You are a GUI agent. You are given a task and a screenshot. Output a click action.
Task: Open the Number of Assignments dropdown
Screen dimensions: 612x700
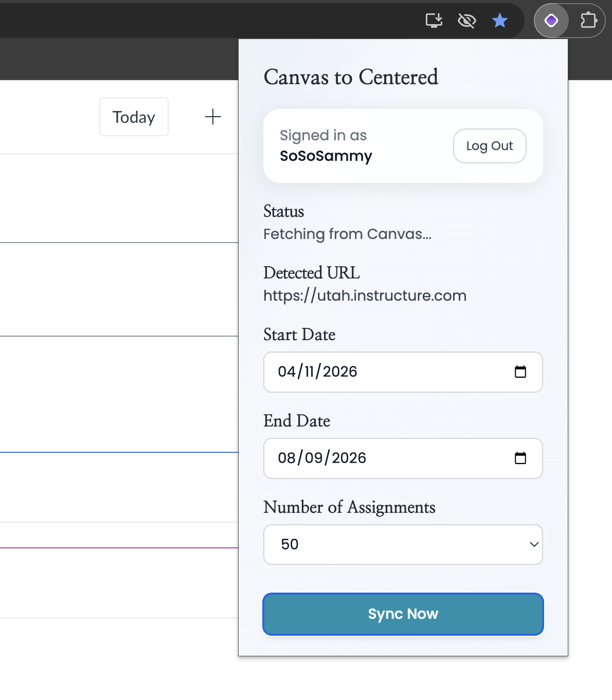click(x=403, y=544)
